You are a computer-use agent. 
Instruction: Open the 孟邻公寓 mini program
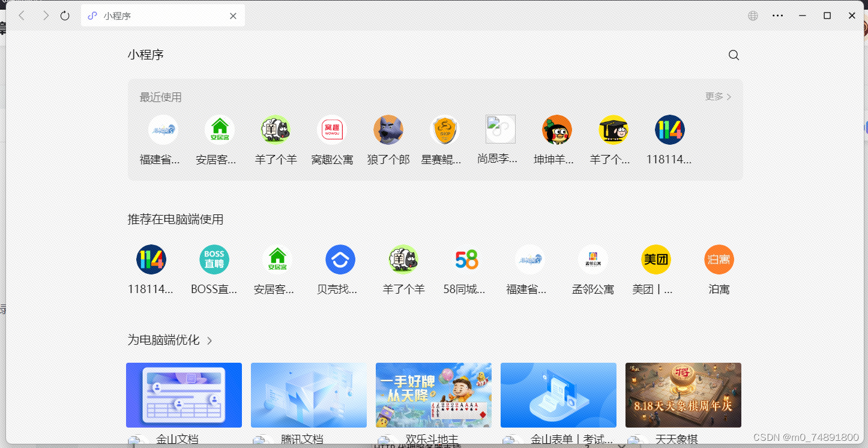593,259
